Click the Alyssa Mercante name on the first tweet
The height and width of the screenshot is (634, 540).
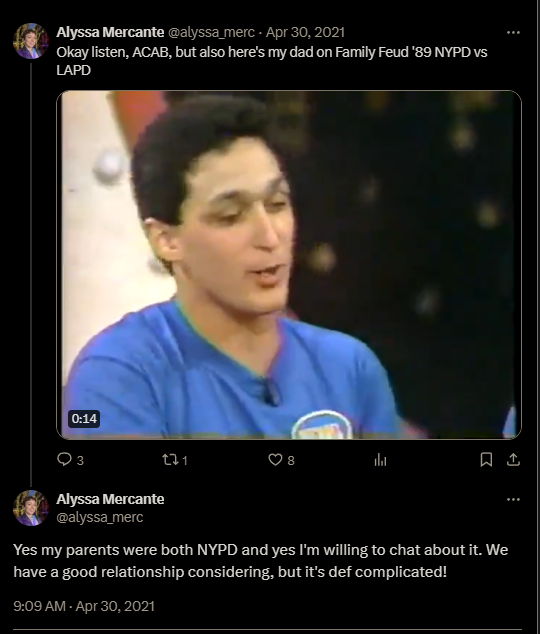coord(110,32)
